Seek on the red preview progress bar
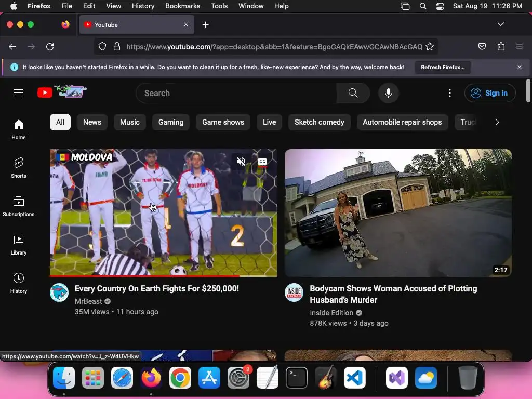532x399 pixels. (163, 276)
